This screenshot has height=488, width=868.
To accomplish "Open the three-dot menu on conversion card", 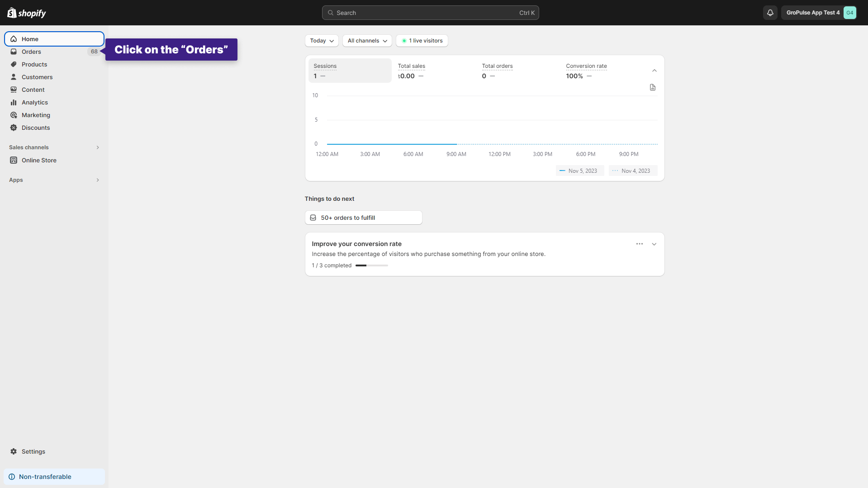I will (639, 244).
